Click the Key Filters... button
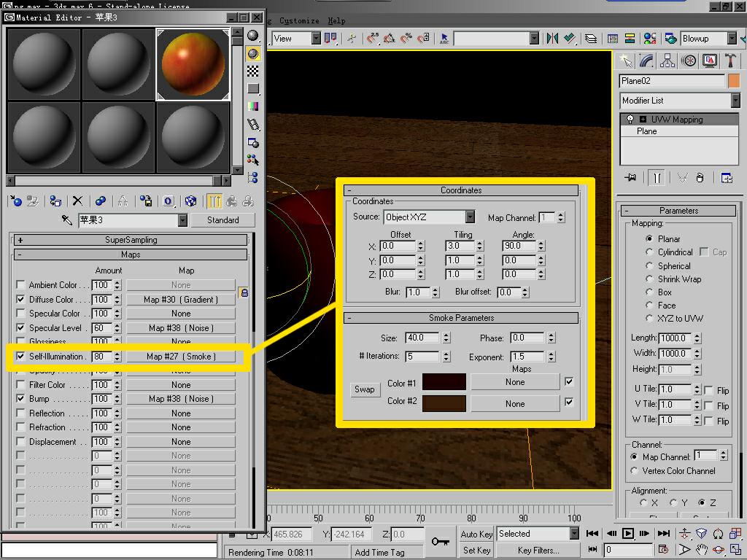This screenshot has width=747, height=560. click(538, 551)
